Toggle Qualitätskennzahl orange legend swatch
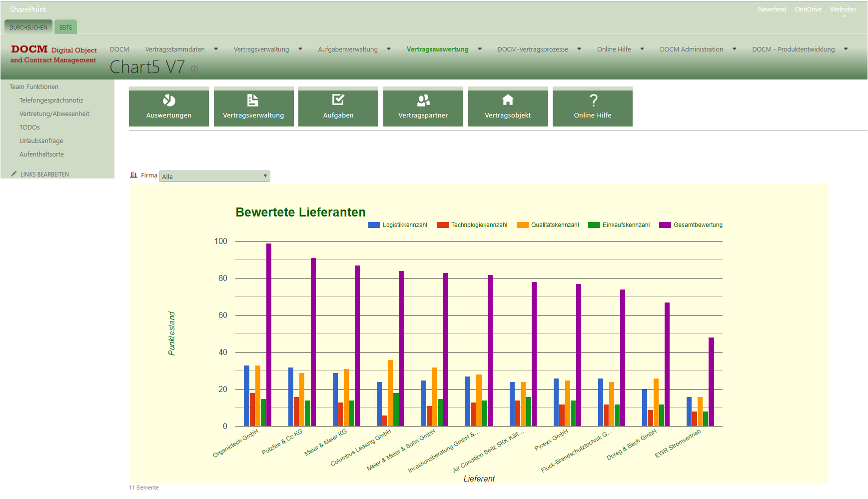Screen dimensions: 868x499 pyautogui.click(x=523, y=225)
